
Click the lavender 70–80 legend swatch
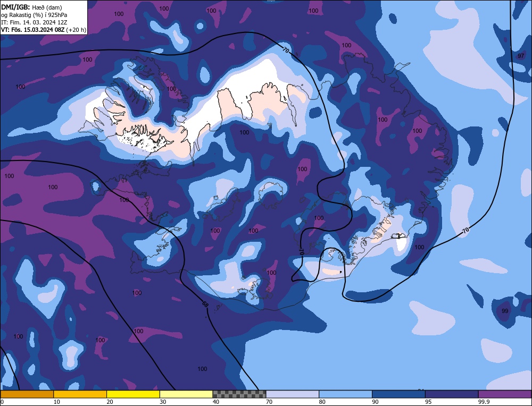293,394
